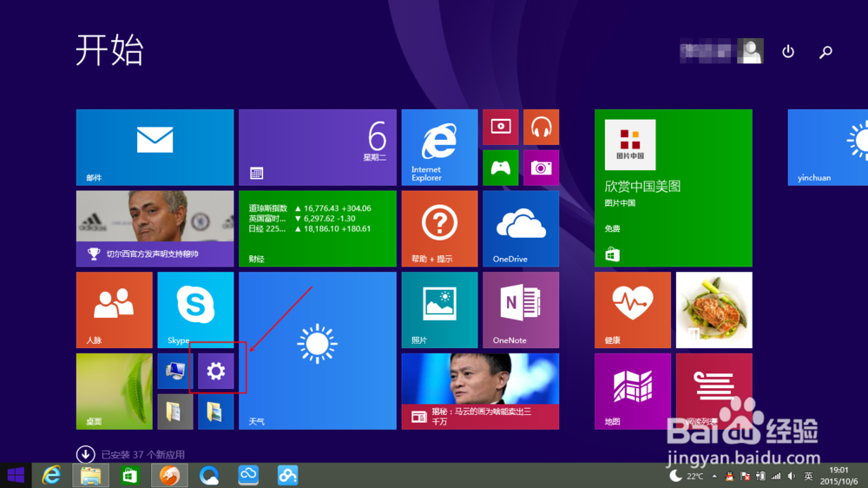Open the magenta Camera tile
The width and height of the screenshot is (868, 488).
541,168
